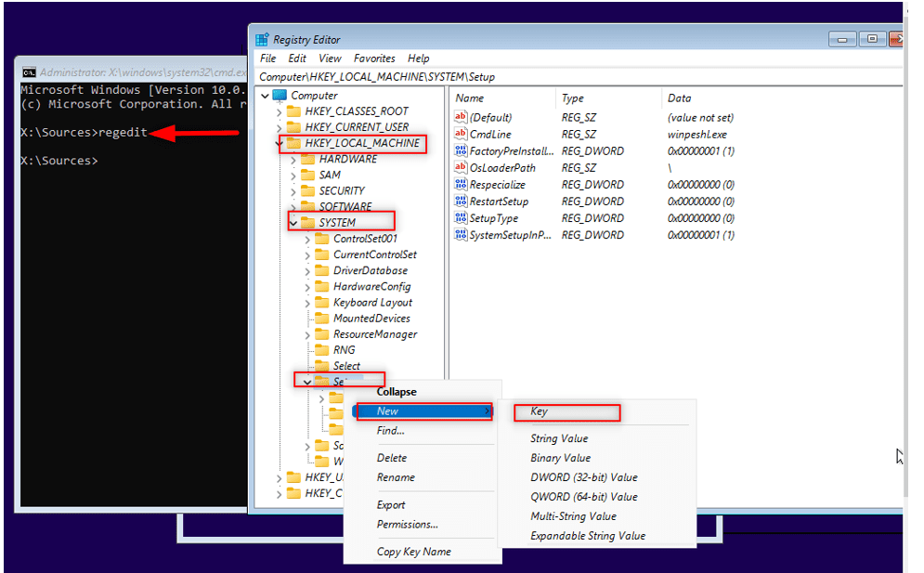Click the OsLoaderPath string value icon
924x573 pixels.
(460, 167)
